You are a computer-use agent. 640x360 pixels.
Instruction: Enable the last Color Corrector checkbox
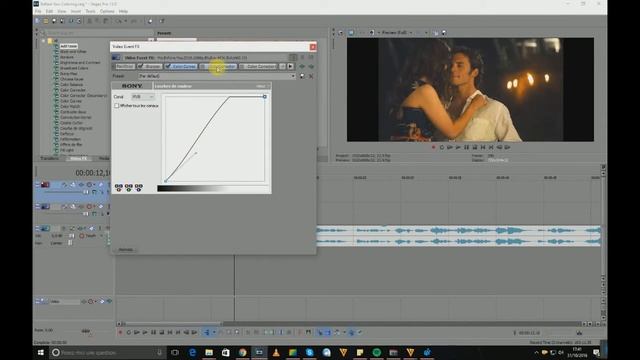pyautogui.click(x=242, y=66)
